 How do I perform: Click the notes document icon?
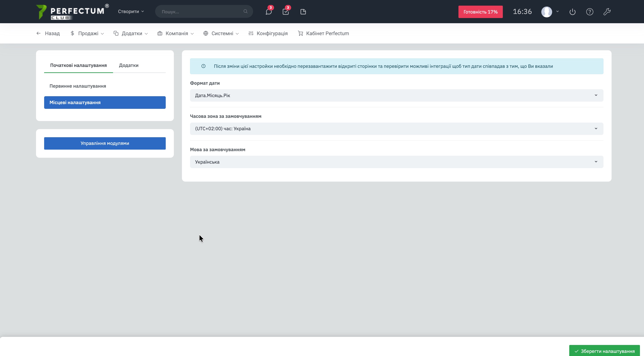point(303,12)
